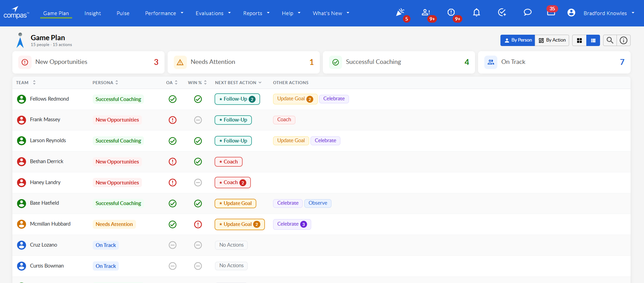Click the Needs Attention warning triangle icon
This screenshot has height=283, width=644.
point(180,62)
